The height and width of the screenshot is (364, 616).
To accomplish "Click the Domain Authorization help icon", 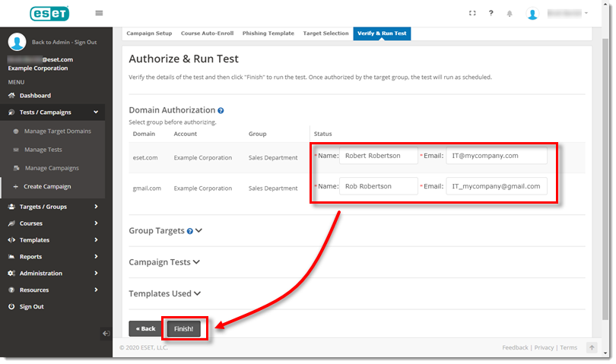I will pos(221,110).
